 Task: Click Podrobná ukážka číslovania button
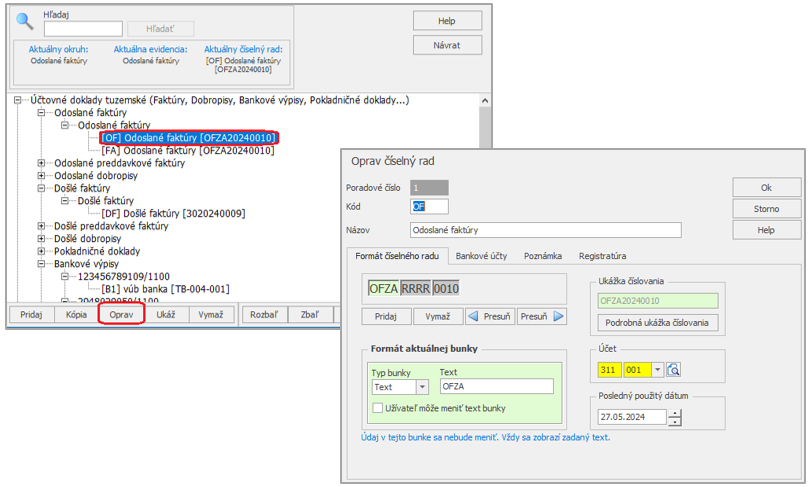(x=659, y=322)
